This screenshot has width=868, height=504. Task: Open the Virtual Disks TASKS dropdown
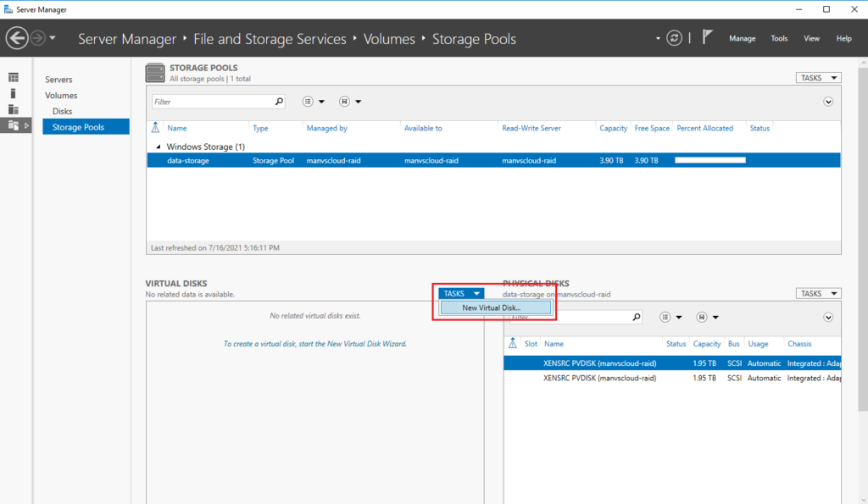click(x=461, y=294)
